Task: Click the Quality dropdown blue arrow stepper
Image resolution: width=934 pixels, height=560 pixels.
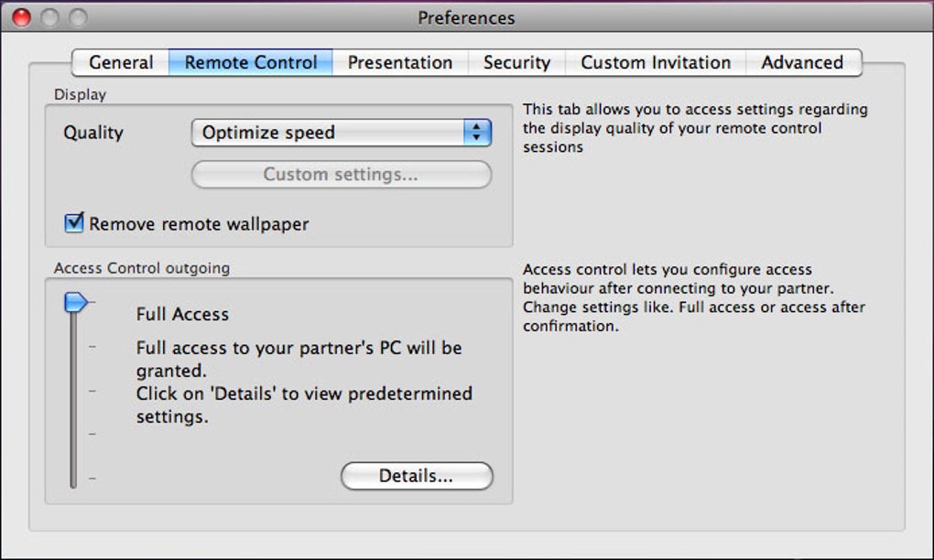Action: click(x=477, y=133)
